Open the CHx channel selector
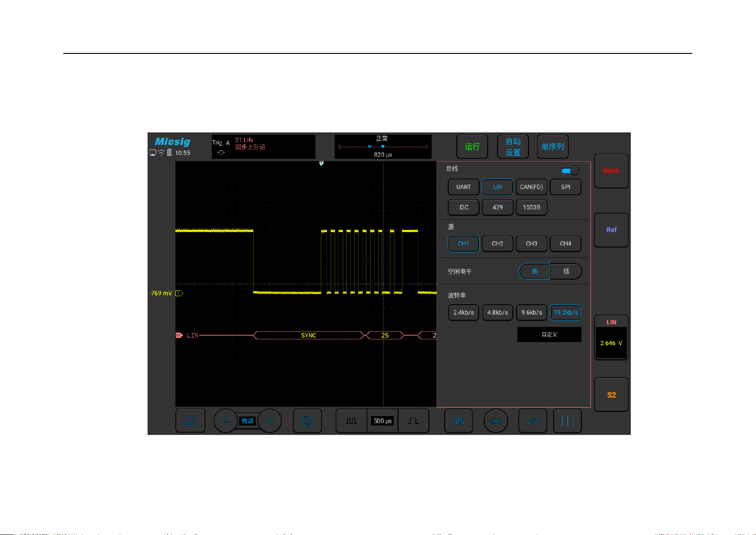The width and height of the screenshot is (756, 535). [496, 421]
